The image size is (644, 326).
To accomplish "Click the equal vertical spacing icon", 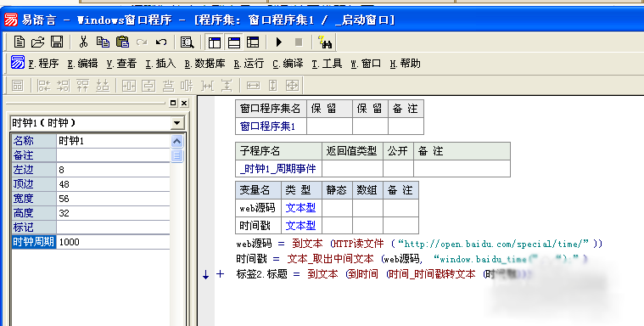I will 227,86.
